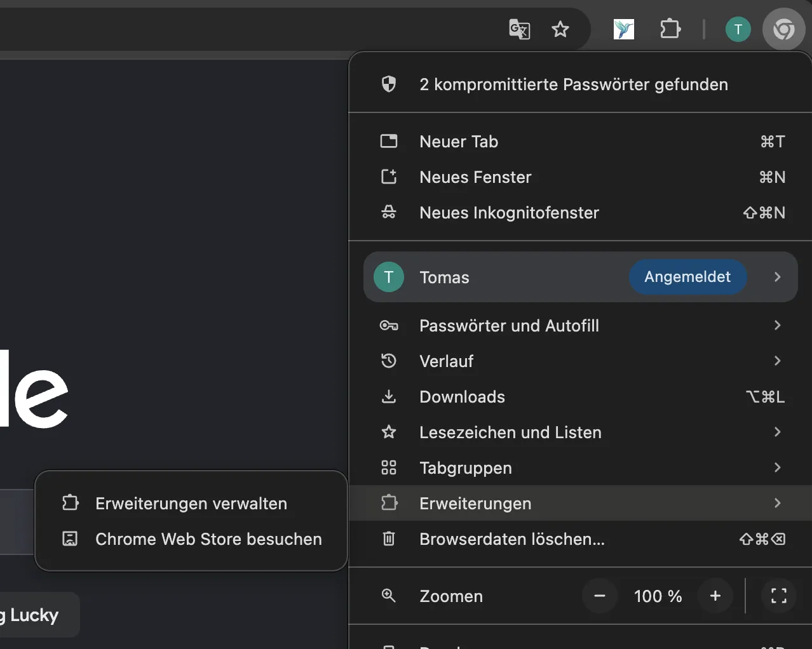
Task: Expand Passwörter und Autofill submenu chevron
Action: coord(777,325)
